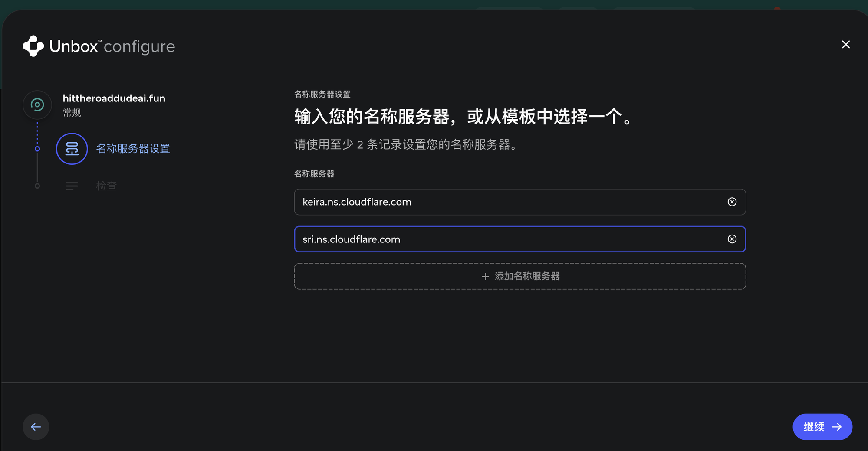The height and width of the screenshot is (451, 868).
Task: Go back with the left arrow button
Action: point(36,427)
